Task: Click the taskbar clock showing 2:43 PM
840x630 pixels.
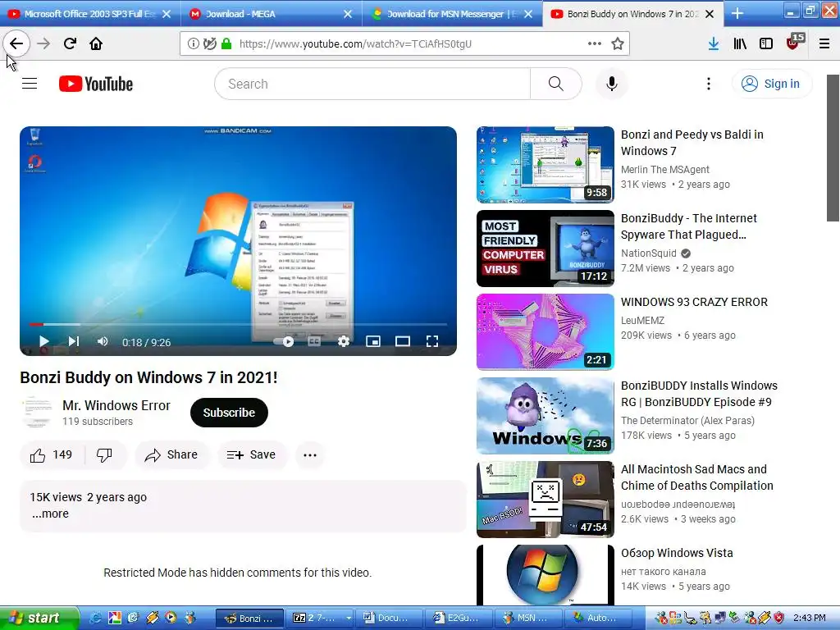Action: (810, 618)
